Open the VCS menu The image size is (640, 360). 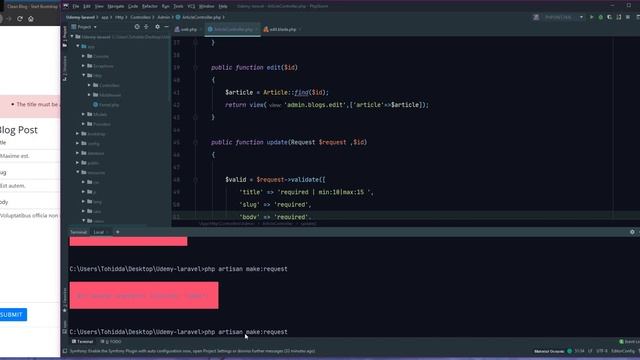pyautogui.click(x=191, y=6)
